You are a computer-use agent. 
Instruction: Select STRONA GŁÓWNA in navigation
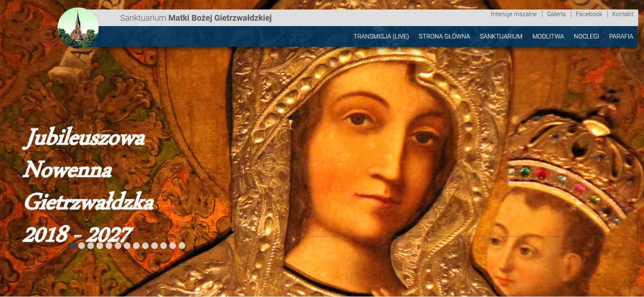(444, 36)
